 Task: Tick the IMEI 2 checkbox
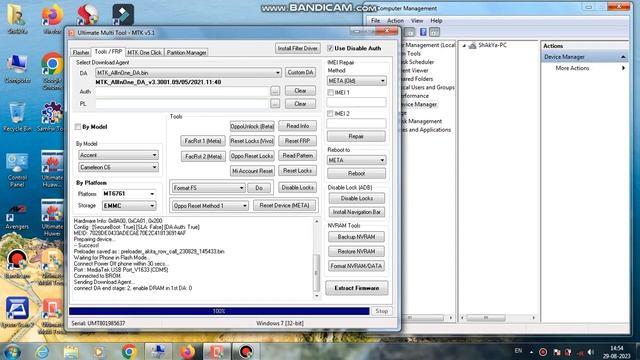(330, 113)
